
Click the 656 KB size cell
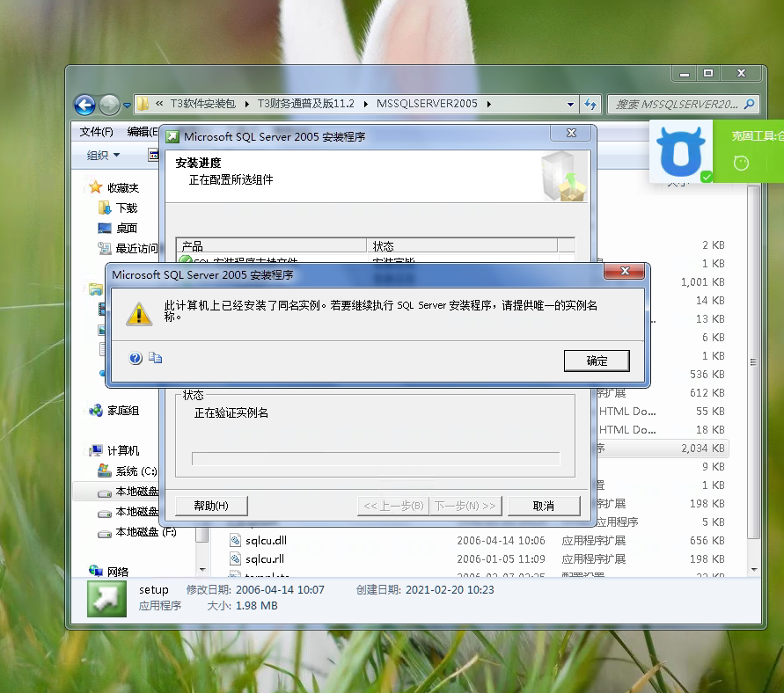(707, 541)
